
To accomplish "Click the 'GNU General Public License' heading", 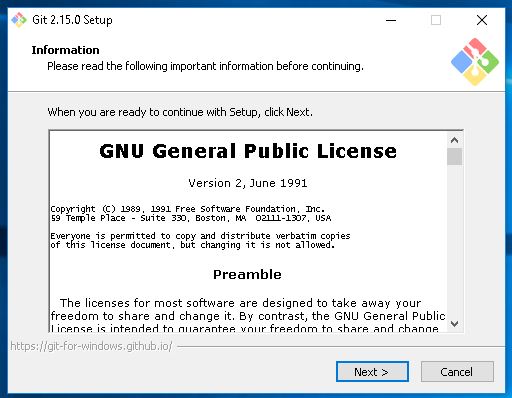I will pos(248,151).
